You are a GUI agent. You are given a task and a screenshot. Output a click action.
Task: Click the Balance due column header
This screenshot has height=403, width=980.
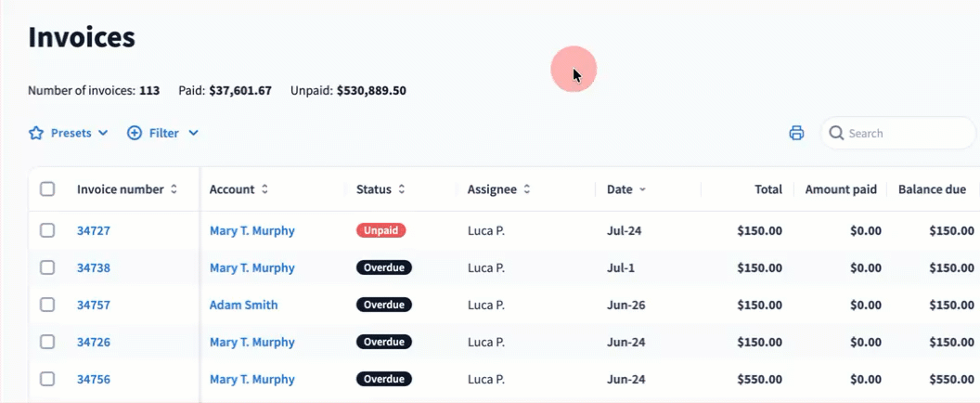932,189
